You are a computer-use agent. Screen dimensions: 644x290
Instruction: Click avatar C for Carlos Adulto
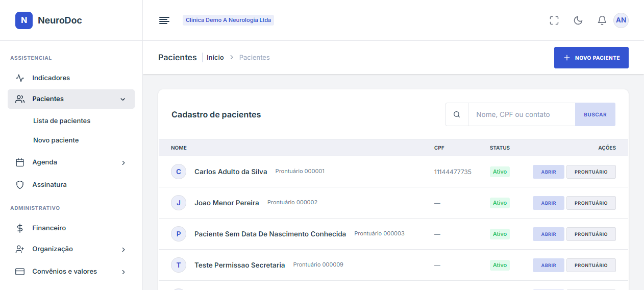pos(179,172)
